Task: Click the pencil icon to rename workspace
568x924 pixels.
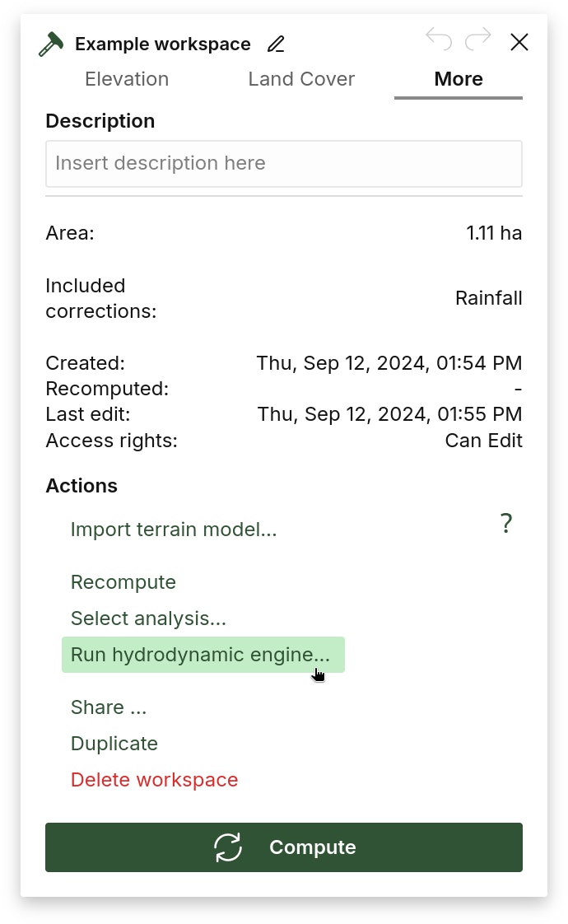Action: 276,44
